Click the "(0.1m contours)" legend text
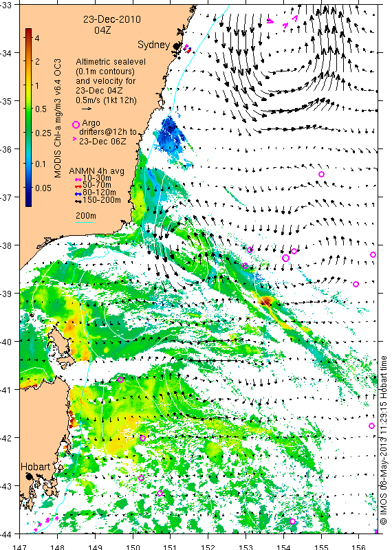Screen dimensions: 392x550 coord(105,71)
